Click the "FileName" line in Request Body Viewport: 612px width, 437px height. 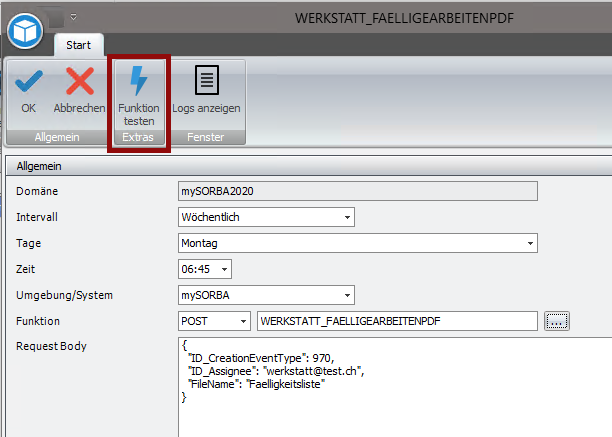(256, 384)
